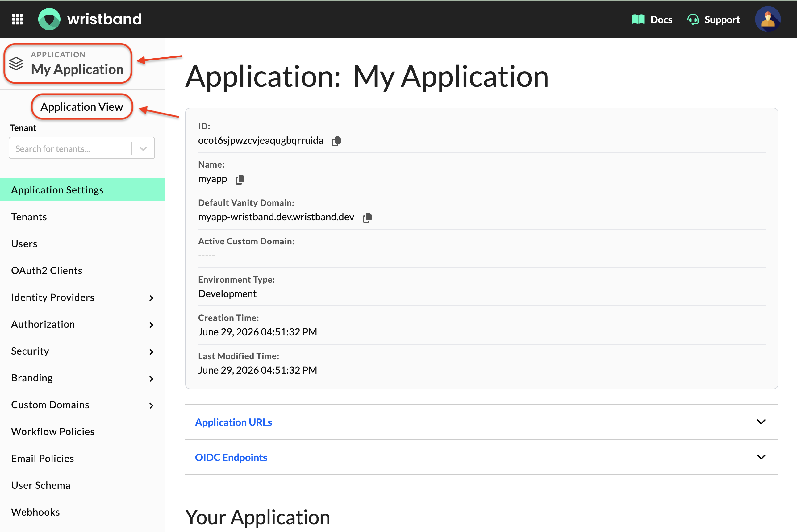Click myapp-wristband.dev.wristband.dev domain text
797x532 pixels.
tap(276, 217)
